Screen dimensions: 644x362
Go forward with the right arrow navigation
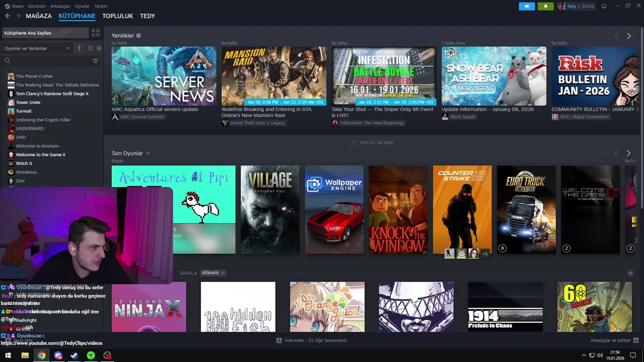(18, 16)
